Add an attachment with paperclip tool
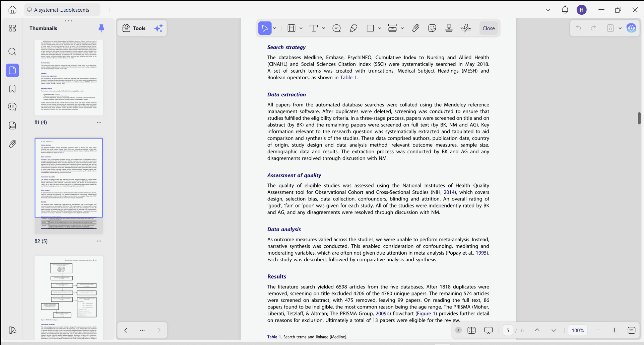This screenshot has height=345, width=644. (x=415, y=28)
